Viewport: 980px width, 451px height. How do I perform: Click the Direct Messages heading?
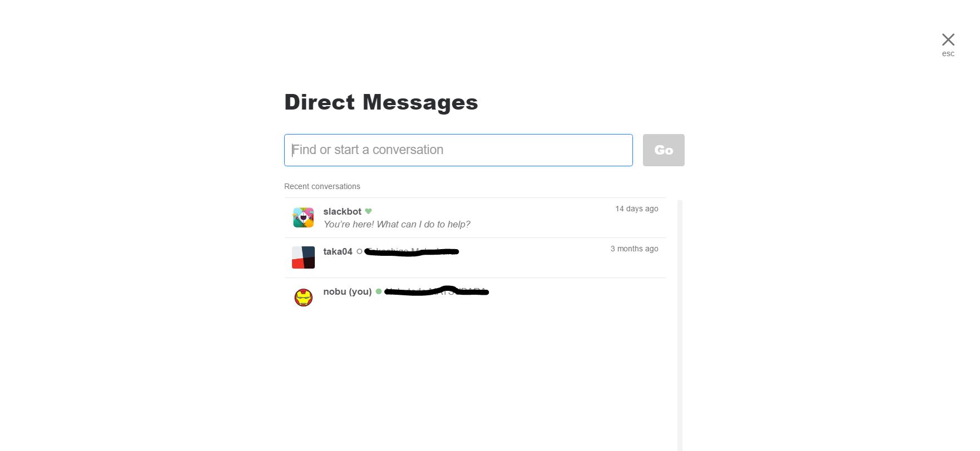tap(381, 102)
